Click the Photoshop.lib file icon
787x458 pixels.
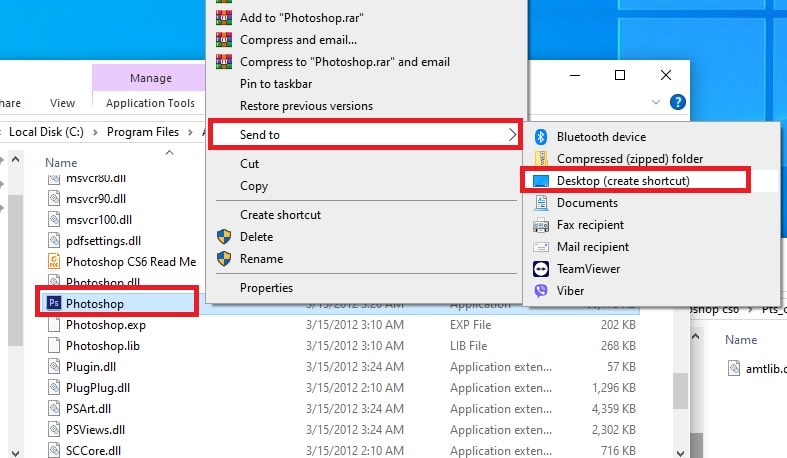[x=54, y=346]
